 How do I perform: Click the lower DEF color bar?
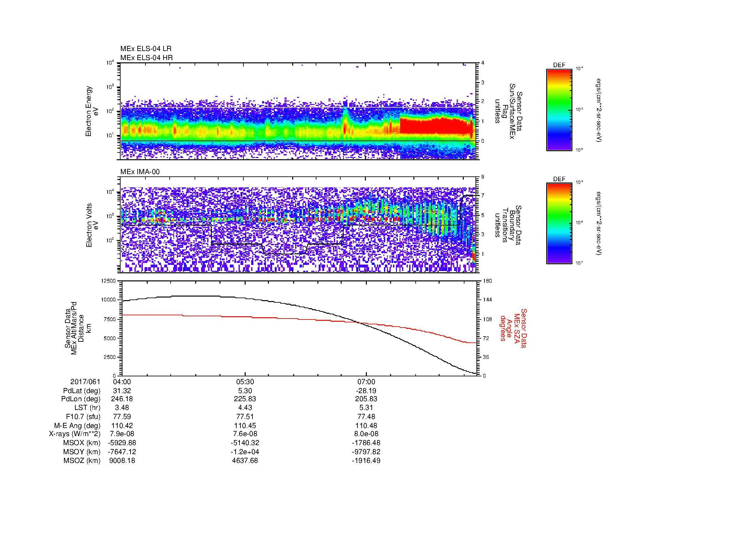point(559,224)
